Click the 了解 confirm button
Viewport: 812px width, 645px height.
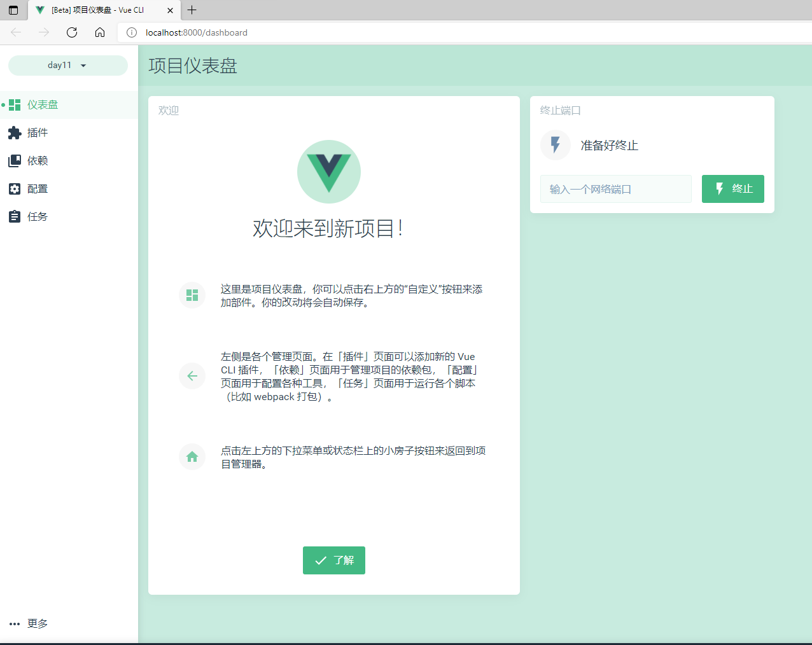[x=334, y=560]
